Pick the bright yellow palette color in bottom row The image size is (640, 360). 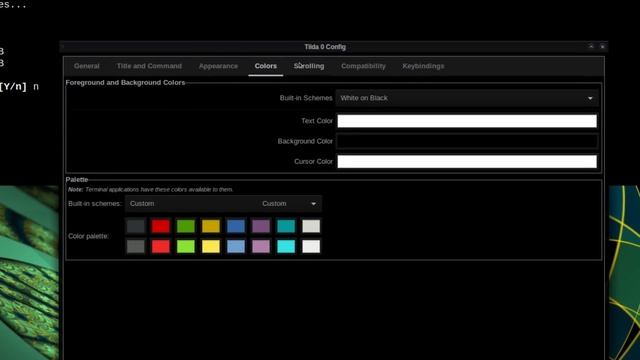211,247
